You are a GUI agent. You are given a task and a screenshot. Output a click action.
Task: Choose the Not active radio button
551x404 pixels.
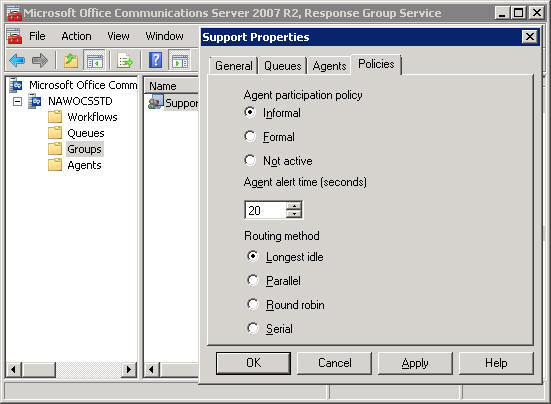pos(250,160)
